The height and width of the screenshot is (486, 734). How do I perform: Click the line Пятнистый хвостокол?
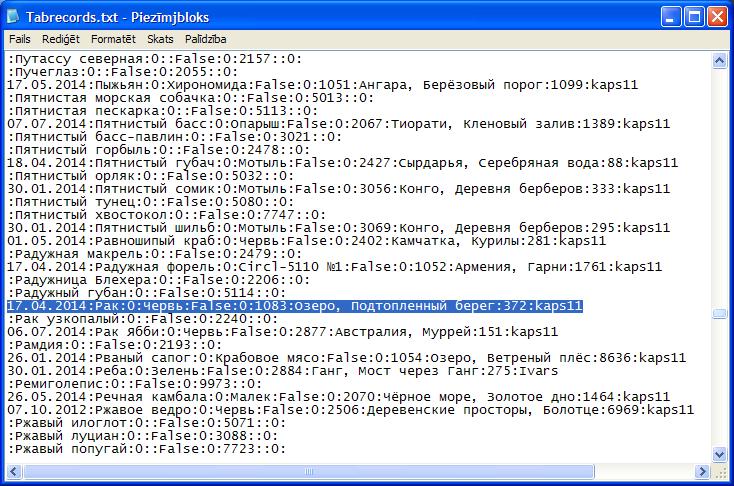(x=167, y=215)
